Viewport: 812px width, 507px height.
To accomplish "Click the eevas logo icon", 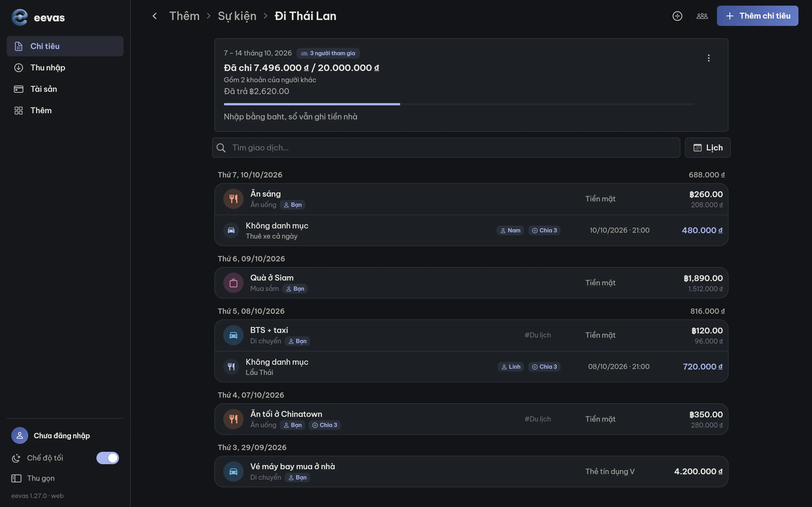I will click(x=19, y=17).
